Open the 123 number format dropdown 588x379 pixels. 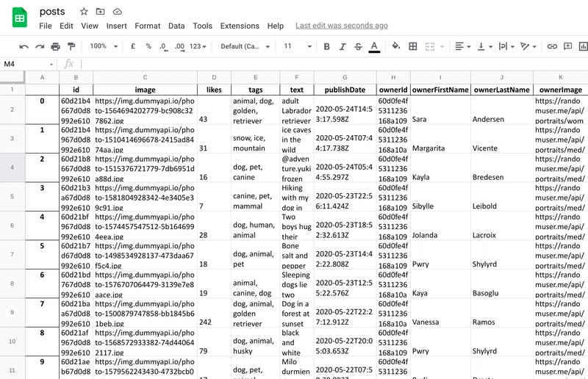point(198,46)
